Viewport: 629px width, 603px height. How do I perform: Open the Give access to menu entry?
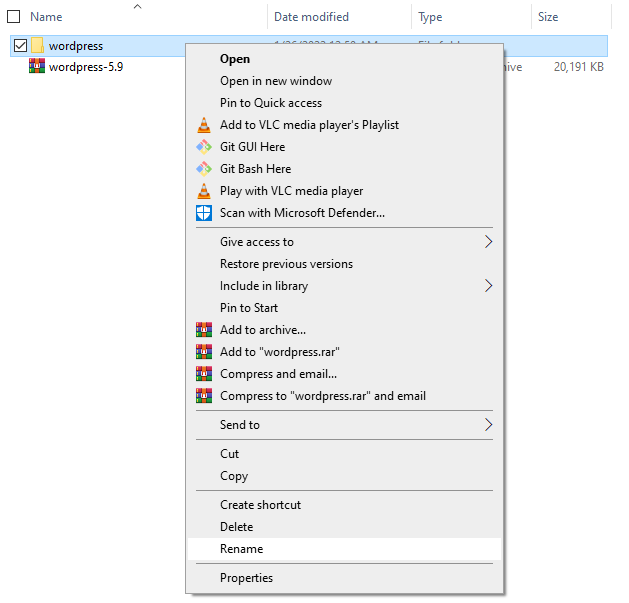tap(344, 242)
